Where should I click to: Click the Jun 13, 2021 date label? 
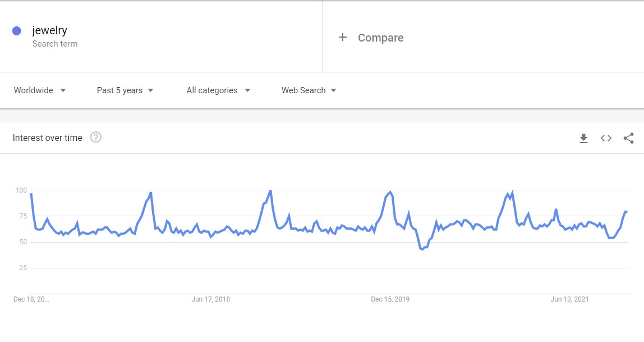569,299
